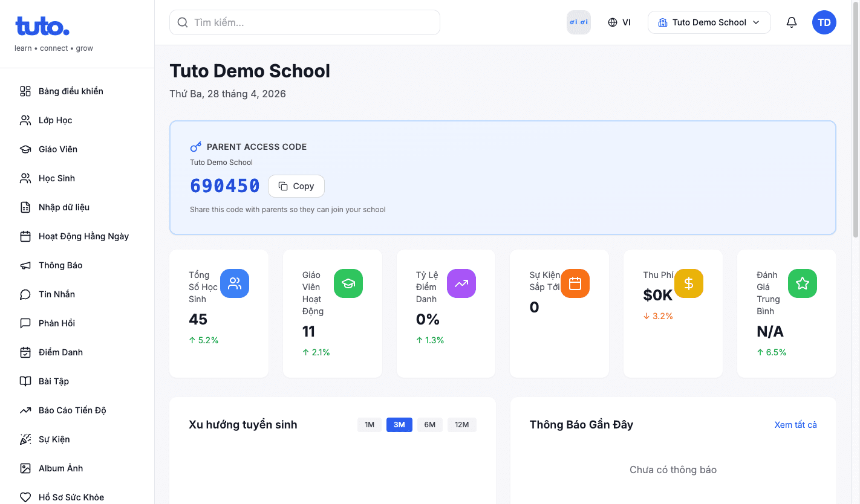
Task: Click the blue students icon on Tổng Số Học Sinh card
Action: click(x=235, y=283)
